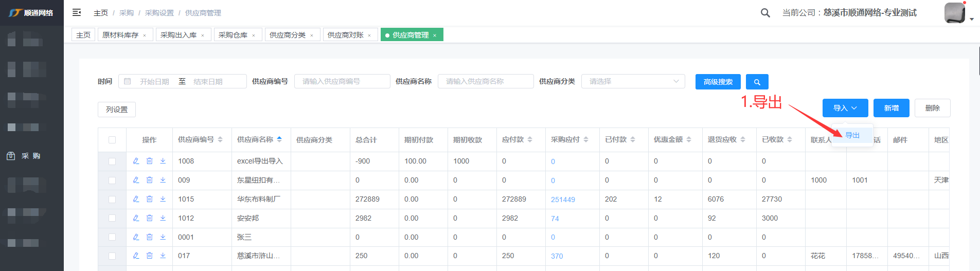
Task: Switch to the 原材料库存 tab
Action: point(120,35)
